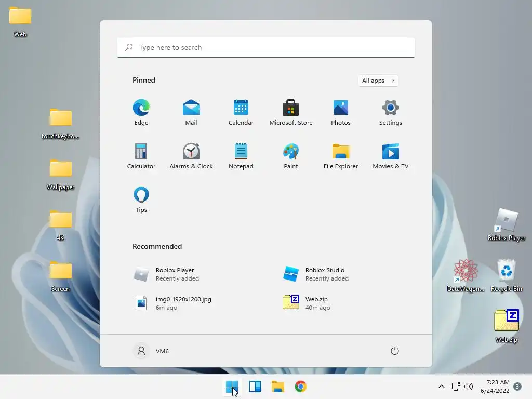Launch the Paint app
The height and width of the screenshot is (399, 532).
pyautogui.click(x=291, y=156)
